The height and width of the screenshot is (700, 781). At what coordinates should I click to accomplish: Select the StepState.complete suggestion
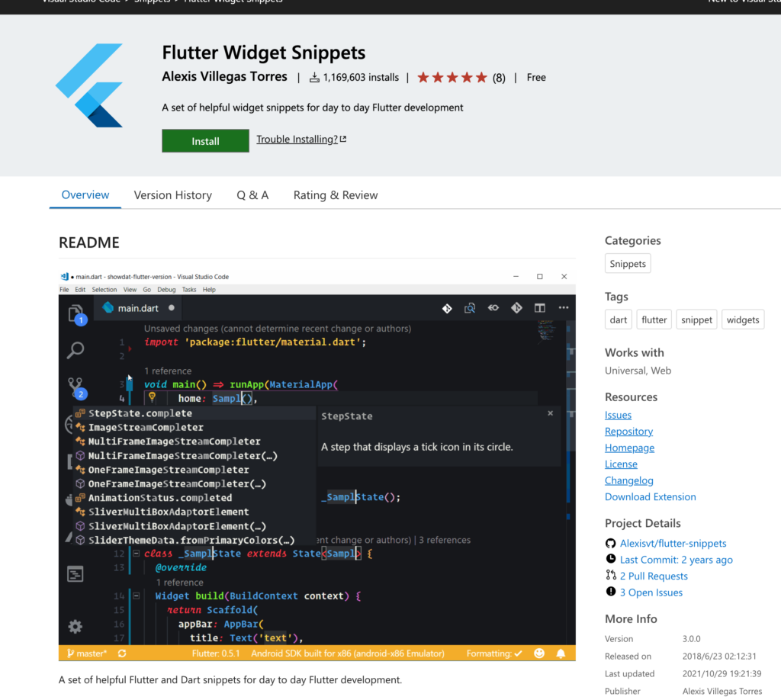[x=194, y=413]
